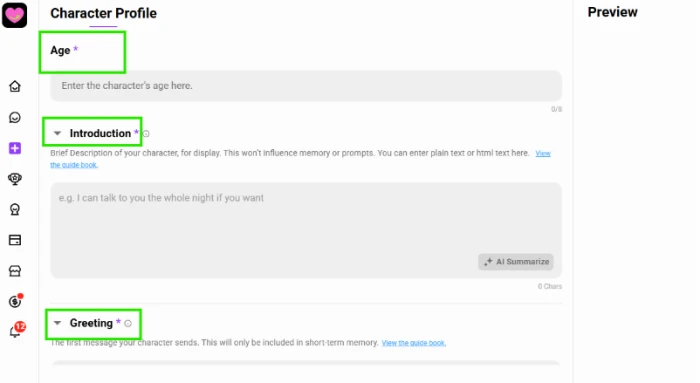
Task: Open the Home icon in sidebar
Action: point(15,86)
